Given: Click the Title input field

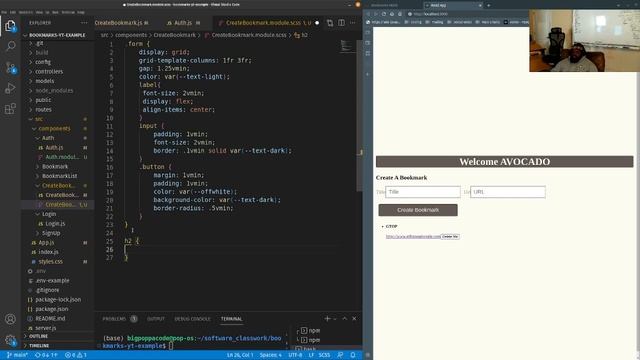Looking at the screenshot, I should click(422, 192).
